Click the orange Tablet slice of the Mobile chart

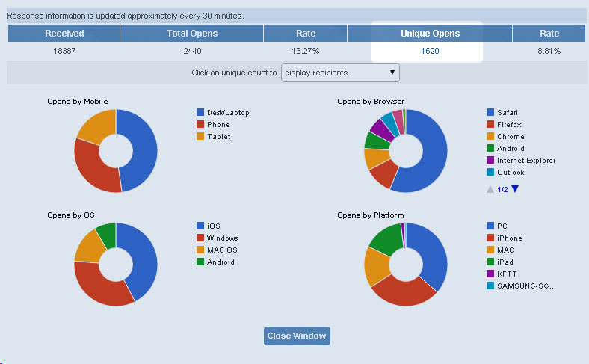pyautogui.click(x=98, y=126)
